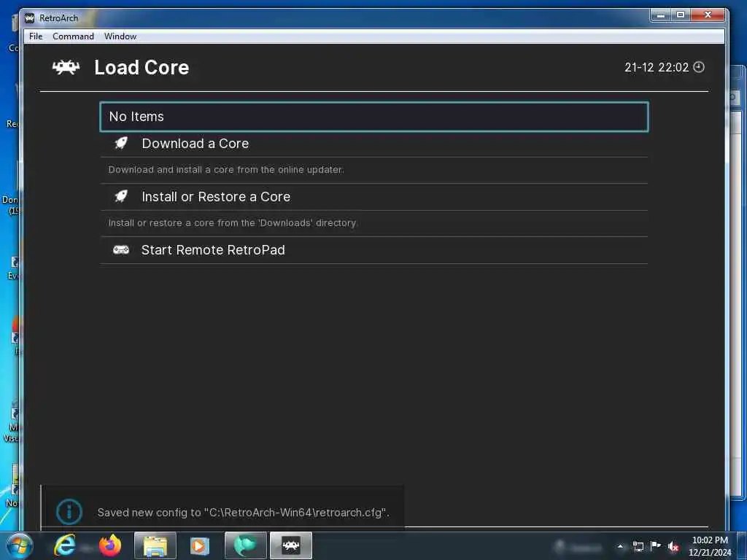Screen dimensions: 747x560
Task: Click the teal bird app in the taskbar
Action: tap(245, 545)
